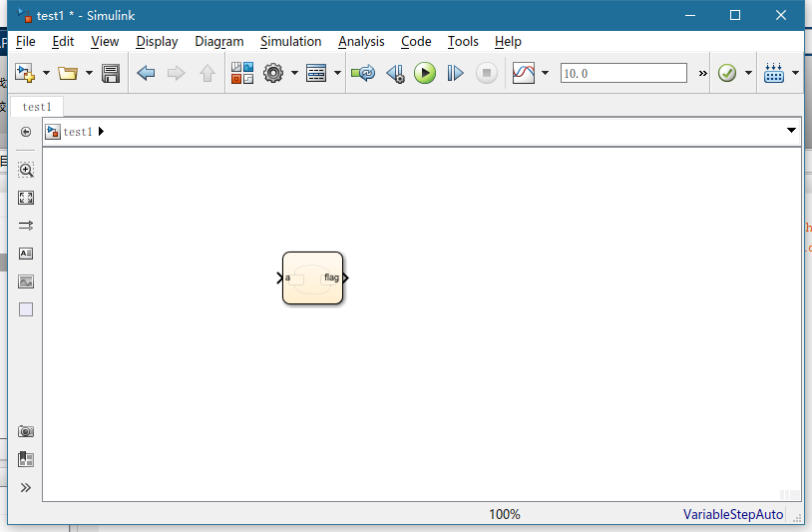Click the chart output port flag
Viewport: 812px width, 532px height.
click(345, 277)
